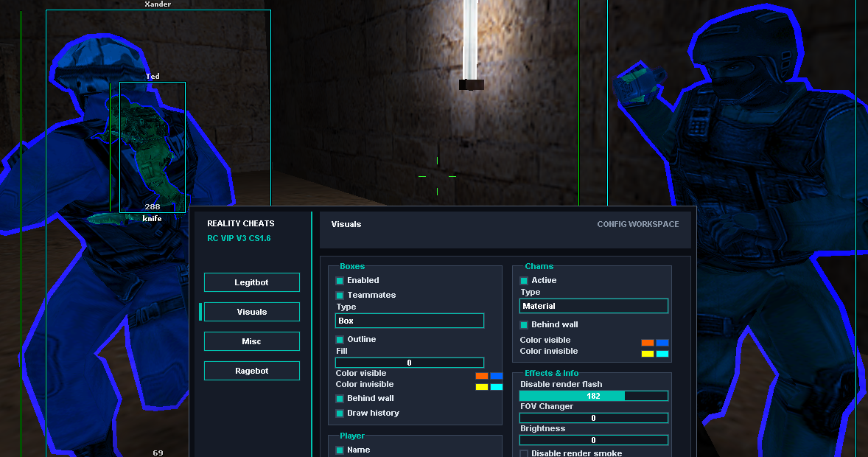Click the RC VIP V3 CS1.6 text
This screenshot has width=868, height=457.
(x=239, y=238)
